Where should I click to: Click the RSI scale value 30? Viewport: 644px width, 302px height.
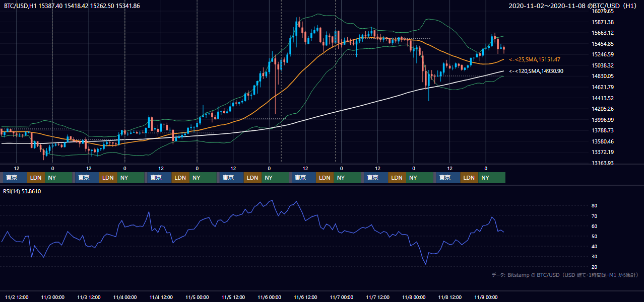[x=595, y=257]
